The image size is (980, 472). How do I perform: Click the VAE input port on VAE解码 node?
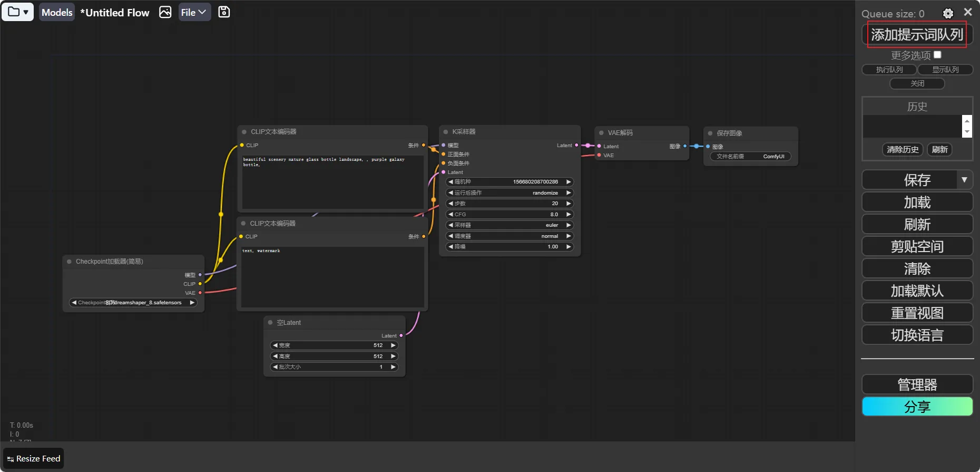pos(599,155)
